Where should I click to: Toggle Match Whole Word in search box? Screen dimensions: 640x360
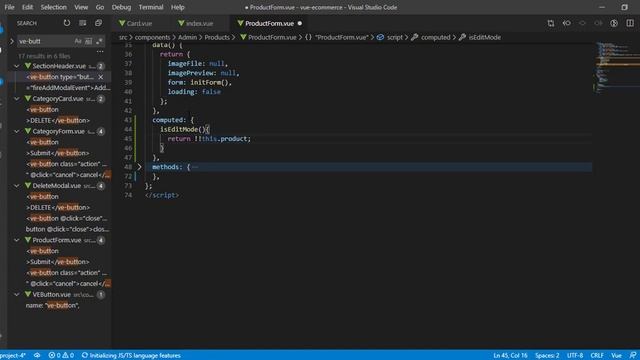[x=89, y=41]
